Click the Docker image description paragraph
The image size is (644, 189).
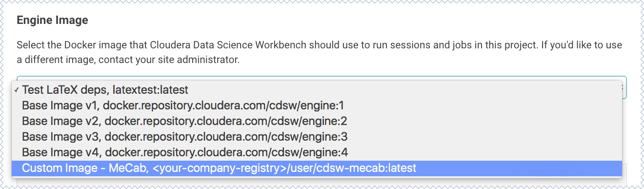pyautogui.click(x=320, y=53)
